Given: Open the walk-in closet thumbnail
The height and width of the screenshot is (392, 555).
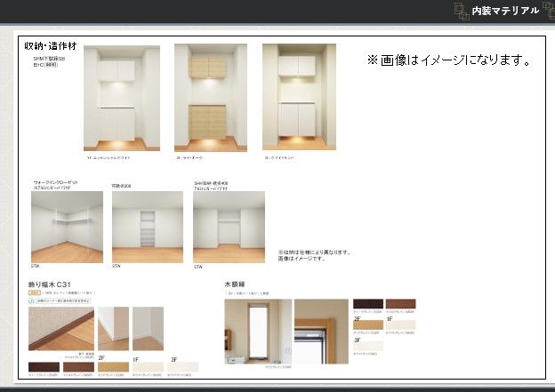Looking at the screenshot, I should coord(68,228).
